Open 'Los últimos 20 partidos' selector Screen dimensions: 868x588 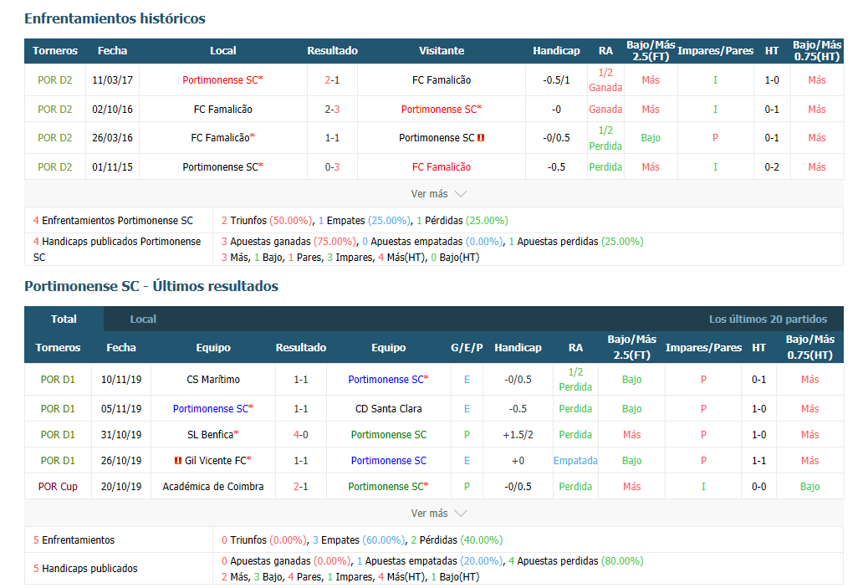point(768,319)
